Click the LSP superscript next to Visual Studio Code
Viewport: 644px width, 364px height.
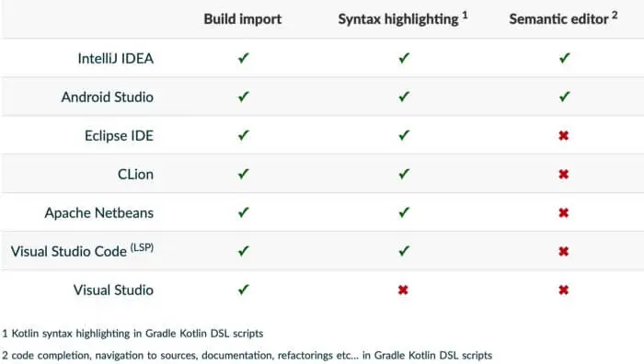[142, 247]
